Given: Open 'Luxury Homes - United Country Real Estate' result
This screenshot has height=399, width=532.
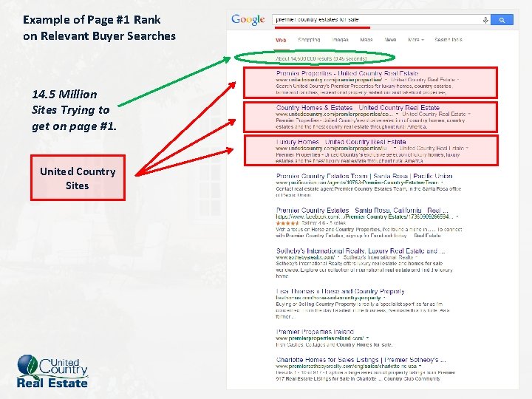Looking at the screenshot, I should coord(341,142).
